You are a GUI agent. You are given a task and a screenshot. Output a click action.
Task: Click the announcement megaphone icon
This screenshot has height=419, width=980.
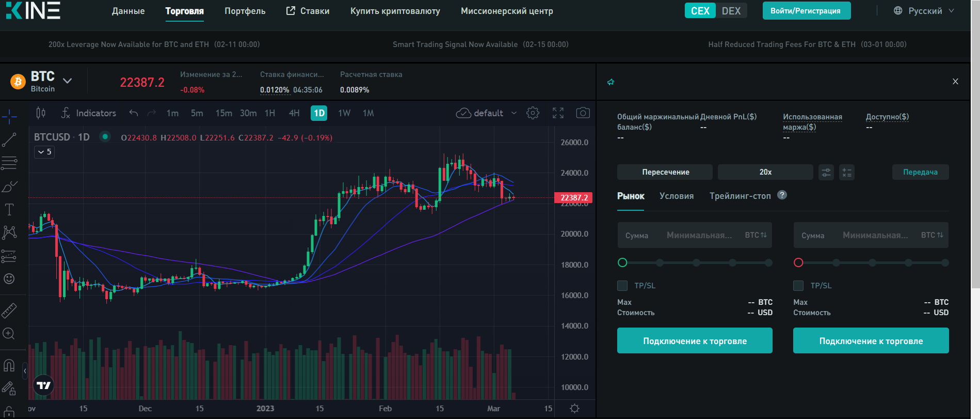(611, 82)
